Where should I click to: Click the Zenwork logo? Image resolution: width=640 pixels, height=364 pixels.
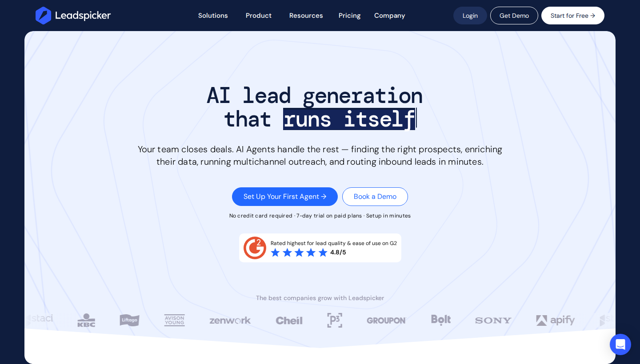click(230, 320)
